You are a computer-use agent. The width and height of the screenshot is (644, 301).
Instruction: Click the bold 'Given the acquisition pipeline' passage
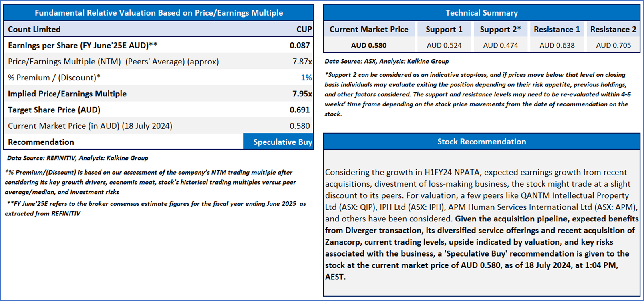coord(482,247)
